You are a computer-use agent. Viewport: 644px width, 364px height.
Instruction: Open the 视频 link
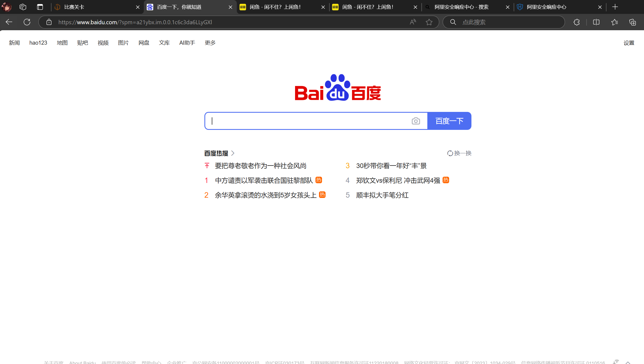point(103,43)
